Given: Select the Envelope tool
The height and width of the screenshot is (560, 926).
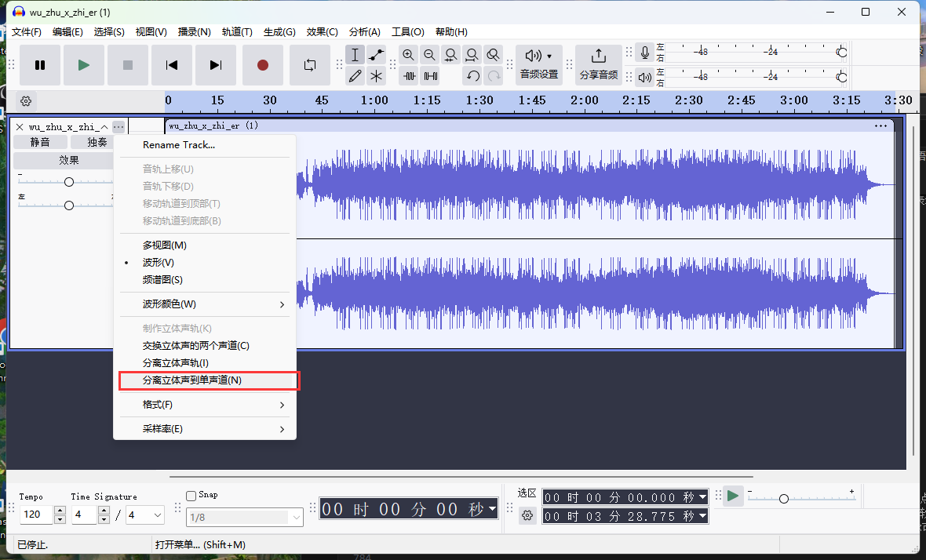Looking at the screenshot, I should [377, 55].
